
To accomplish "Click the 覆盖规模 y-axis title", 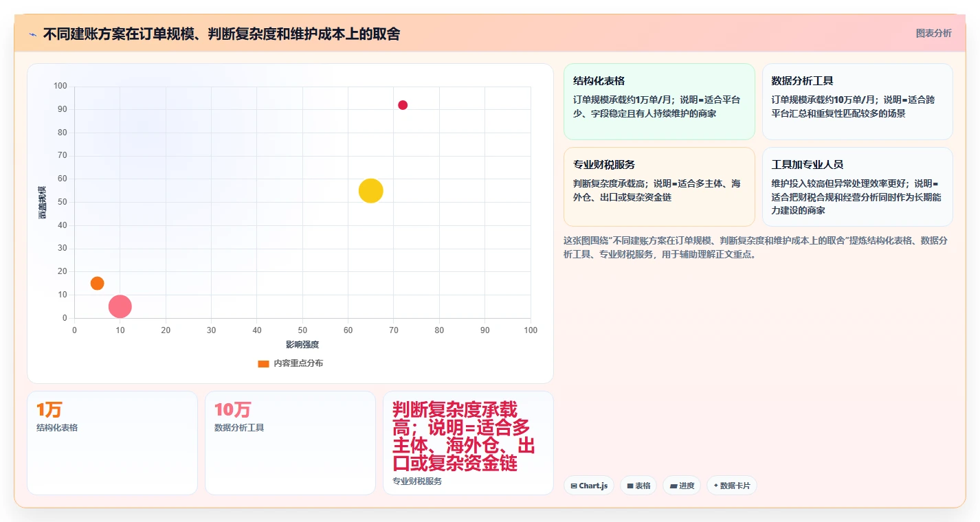I will click(x=43, y=203).
